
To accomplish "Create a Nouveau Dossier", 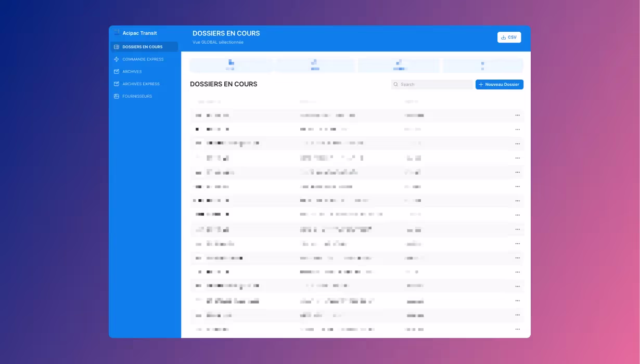I will 499,84.
